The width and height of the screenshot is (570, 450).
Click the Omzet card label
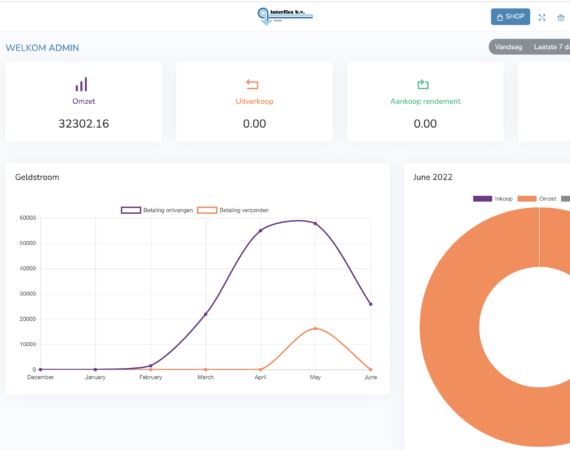click(84, 101)
